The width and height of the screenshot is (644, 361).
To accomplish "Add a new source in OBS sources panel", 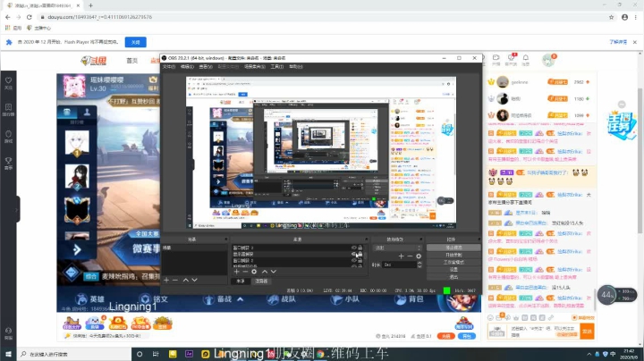I will pyautogui.click(x=236, y=272).
